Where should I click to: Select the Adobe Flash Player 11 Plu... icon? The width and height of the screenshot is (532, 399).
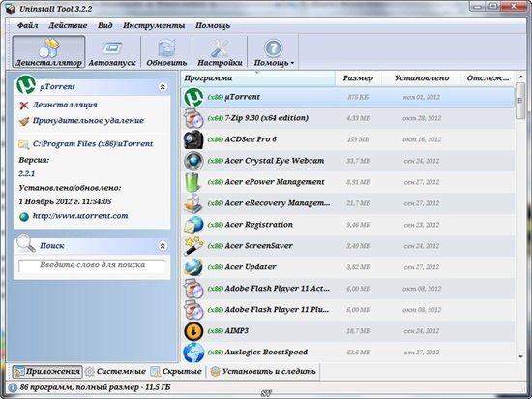193,310
